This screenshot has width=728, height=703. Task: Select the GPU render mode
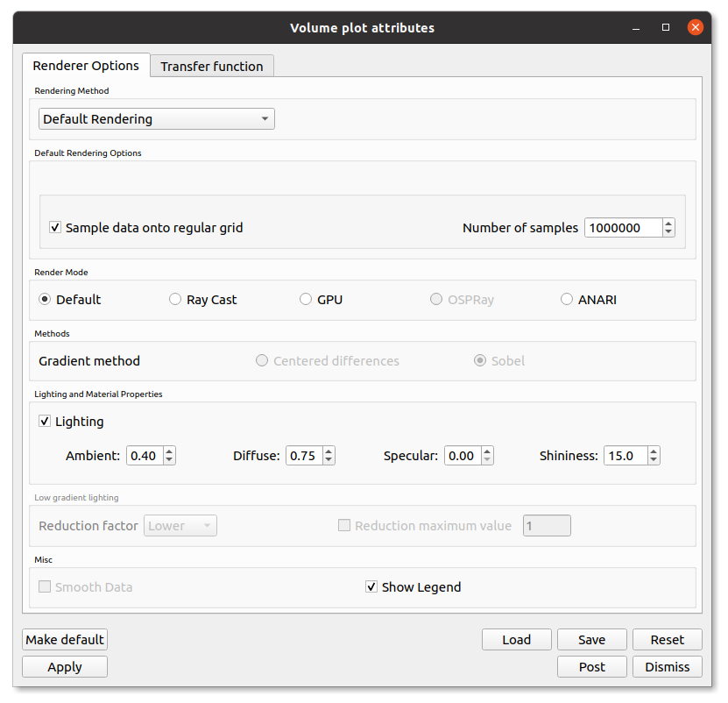(305, 299)
